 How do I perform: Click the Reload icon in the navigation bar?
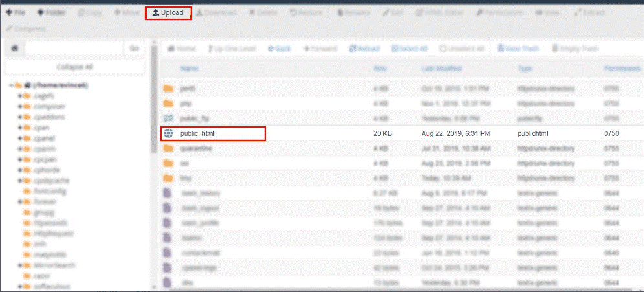click(x=352, y=49)
